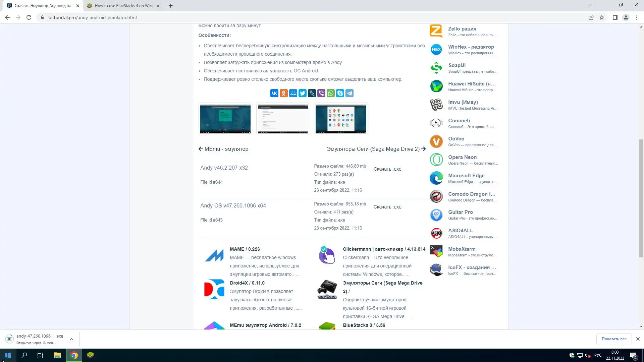The width and height of the screenshot is (644, 362).
Task: Share via Telegram icon
Action: [x=350, y=93]
